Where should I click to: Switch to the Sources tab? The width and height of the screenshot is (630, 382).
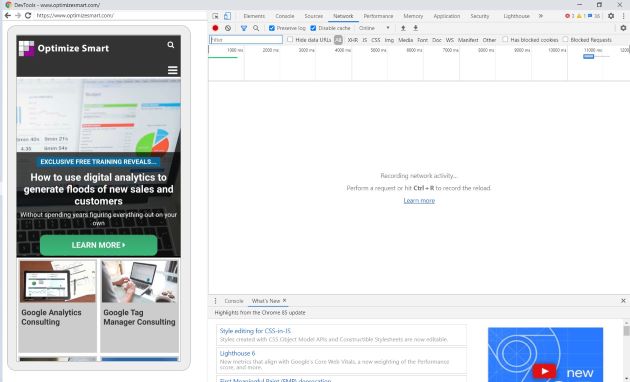click(314, 16)
